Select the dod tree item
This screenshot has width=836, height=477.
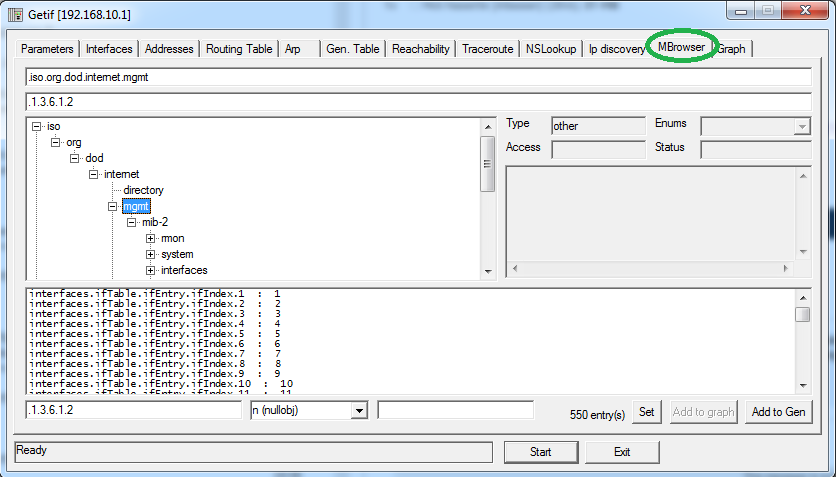coord(94,158)
